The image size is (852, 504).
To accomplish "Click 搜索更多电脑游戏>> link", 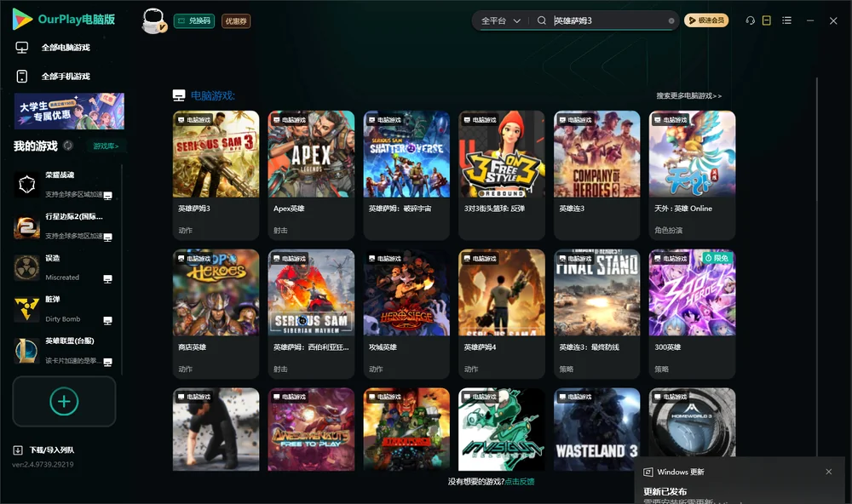I will click(x=689, y=95).
